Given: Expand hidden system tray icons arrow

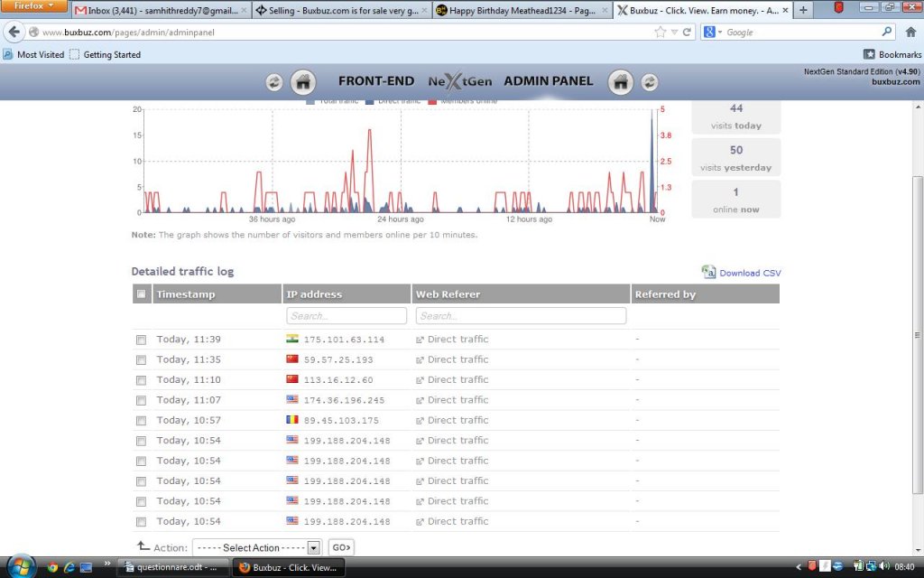Looking at the screenshot, I should coord(799,567).
